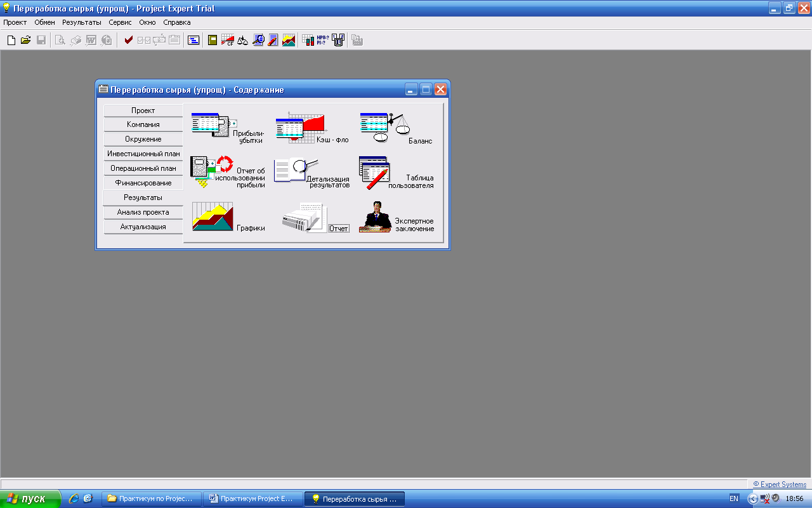Click the two-checkboxes toolbar icon
812x508 pixels.
(144, 40)
